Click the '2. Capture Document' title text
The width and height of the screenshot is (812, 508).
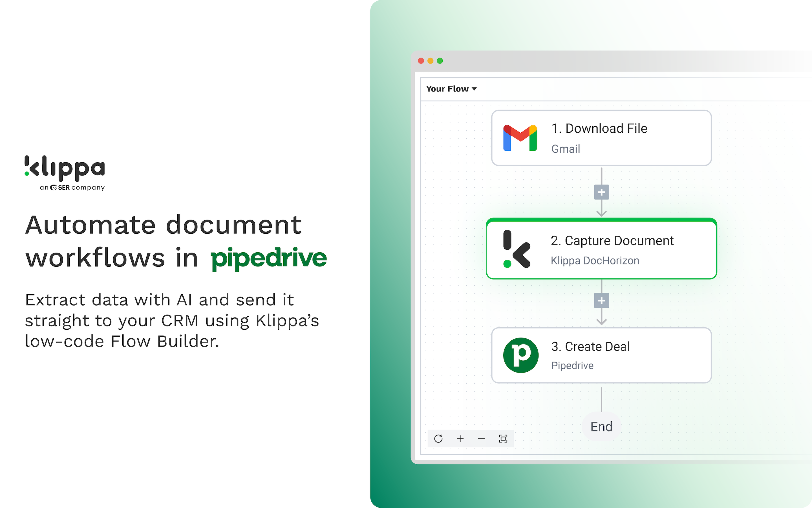(x=612, y=241)
